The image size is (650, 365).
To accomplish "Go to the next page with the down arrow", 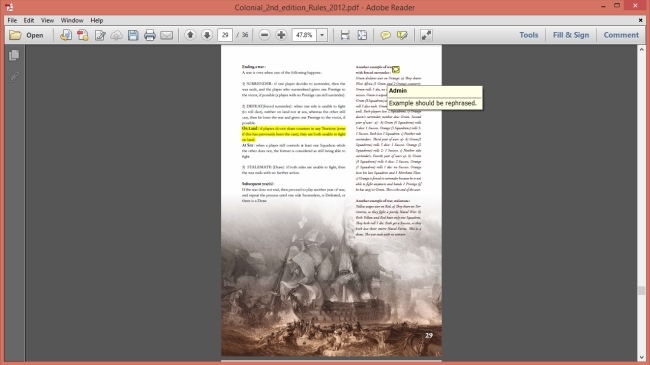I will coord(207,35).
